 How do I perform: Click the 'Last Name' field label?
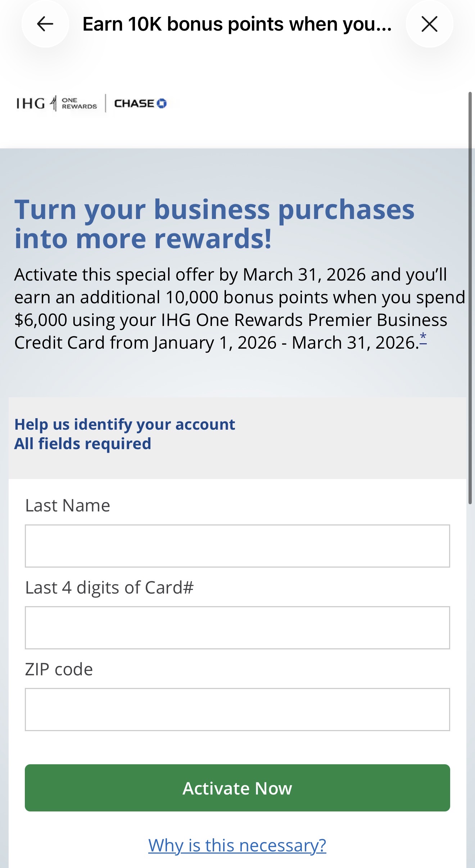(x=68, y=505)
